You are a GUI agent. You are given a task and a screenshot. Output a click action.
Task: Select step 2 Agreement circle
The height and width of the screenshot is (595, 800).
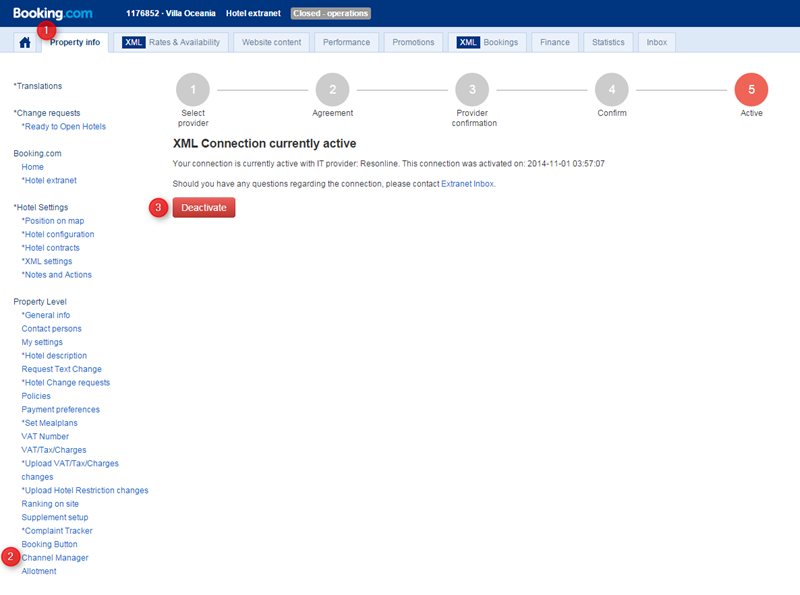pyautogui.click(x=333, y=90)
